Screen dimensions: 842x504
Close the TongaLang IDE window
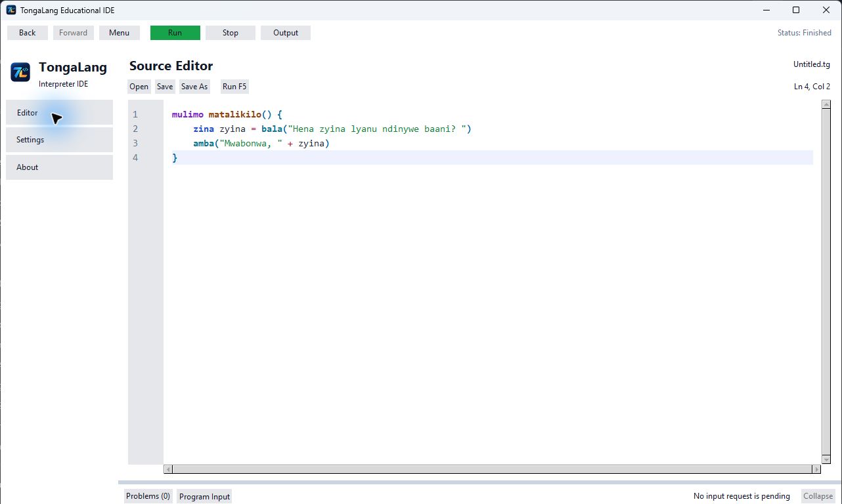826,10
